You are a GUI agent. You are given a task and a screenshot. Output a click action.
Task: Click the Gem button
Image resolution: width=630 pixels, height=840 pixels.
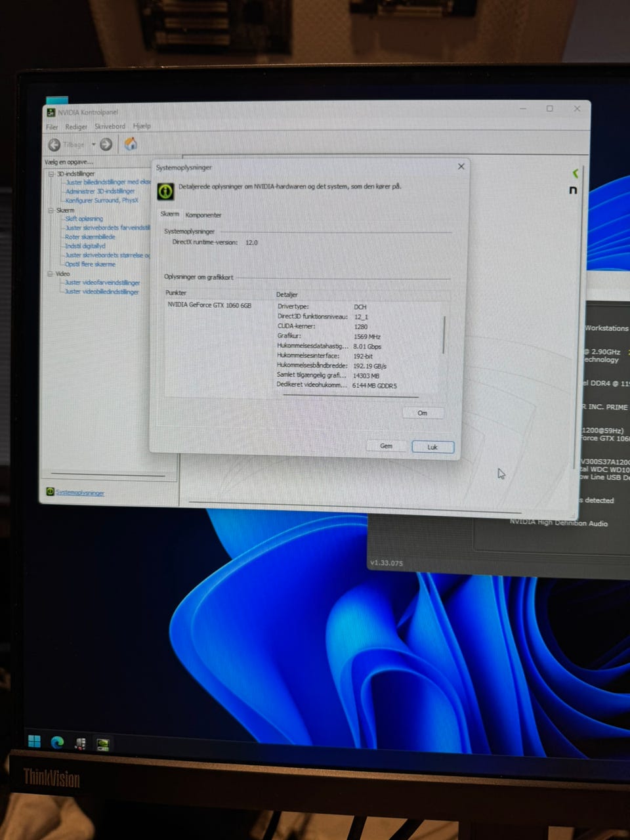386,446
